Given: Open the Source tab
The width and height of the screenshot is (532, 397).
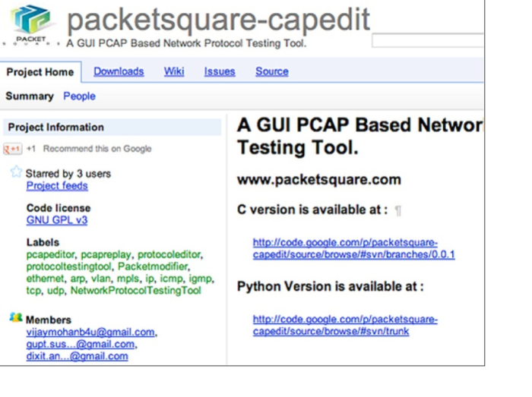Looking at the screenshot, I should click(x=272, y=71).
